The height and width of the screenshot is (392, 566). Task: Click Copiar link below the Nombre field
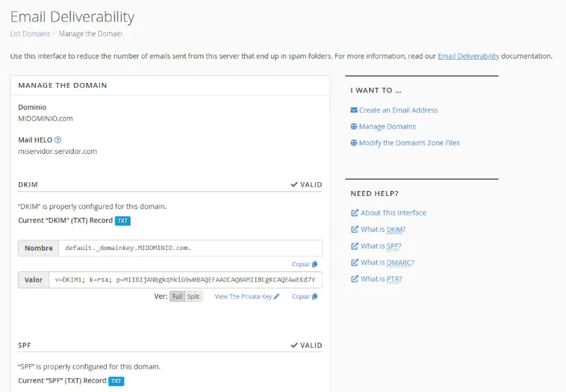(301, 264)
